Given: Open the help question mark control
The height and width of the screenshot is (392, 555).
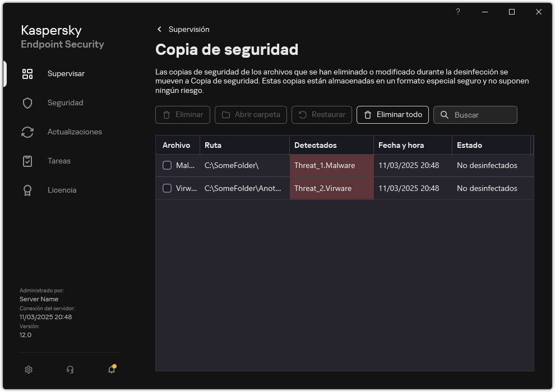Looking at the screenshot, I should click(x=457, y=12).
